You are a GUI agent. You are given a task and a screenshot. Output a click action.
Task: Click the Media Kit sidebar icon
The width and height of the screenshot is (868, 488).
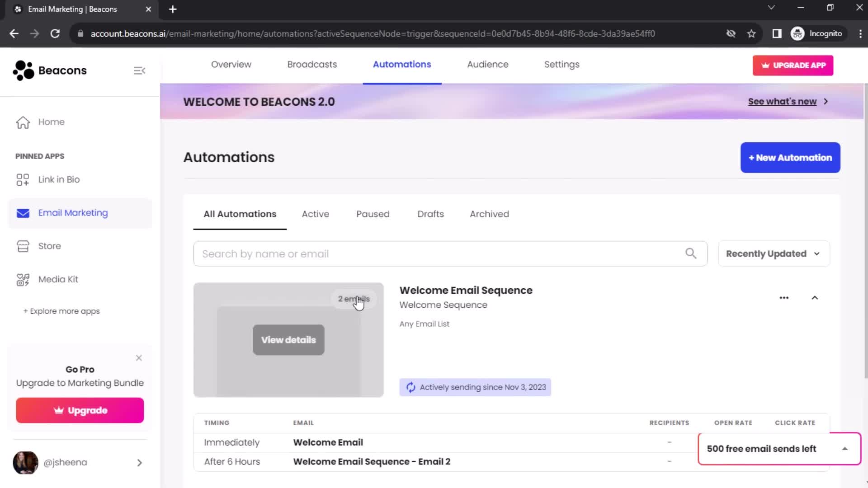click(x=22, y=279)
